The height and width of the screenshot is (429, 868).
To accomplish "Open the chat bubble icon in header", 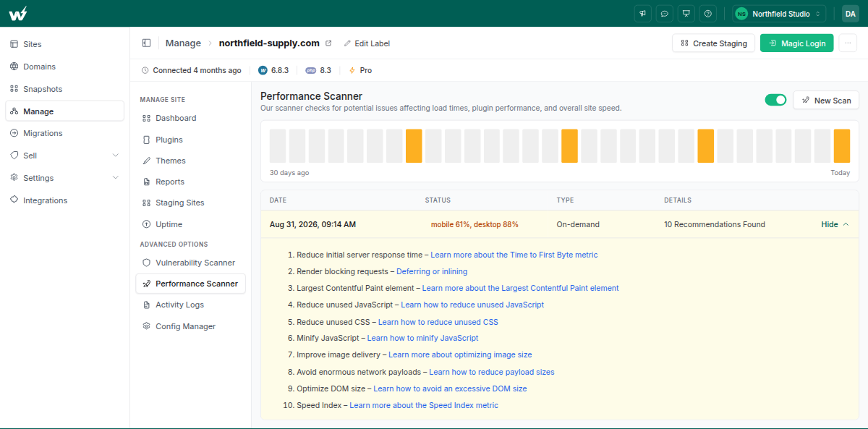I will pyautogui.click(x=664, y=13).
